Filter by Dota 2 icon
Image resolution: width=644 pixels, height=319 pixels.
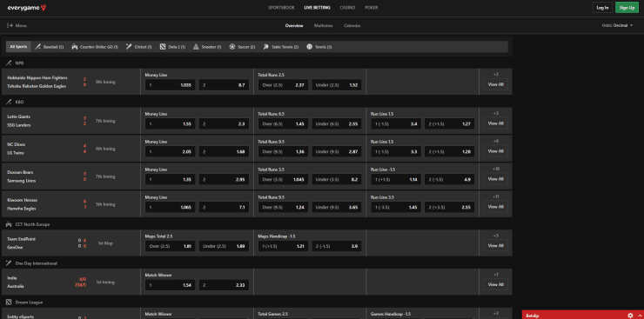pos(163,47)
